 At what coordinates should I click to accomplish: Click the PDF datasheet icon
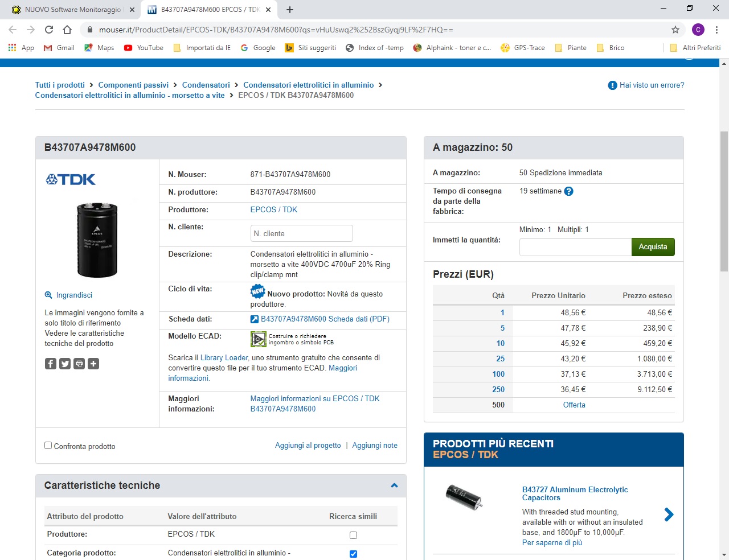(255, 319)
